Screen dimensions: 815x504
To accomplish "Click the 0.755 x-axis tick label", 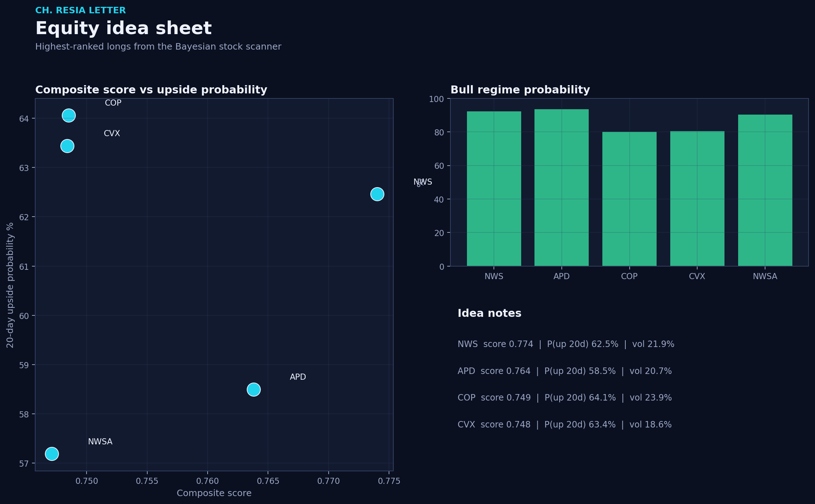I will pyautogui.click(x=147, y=481).
